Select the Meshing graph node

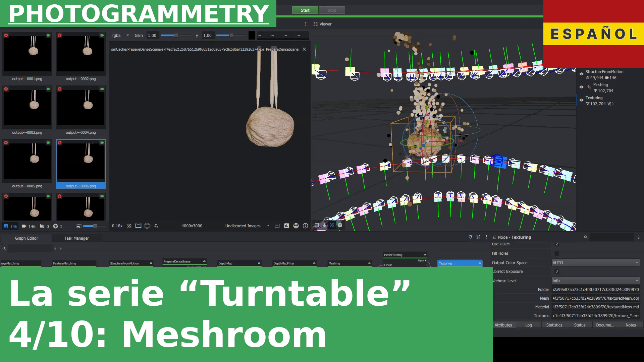pyautogui.click(x=350, y=263)
